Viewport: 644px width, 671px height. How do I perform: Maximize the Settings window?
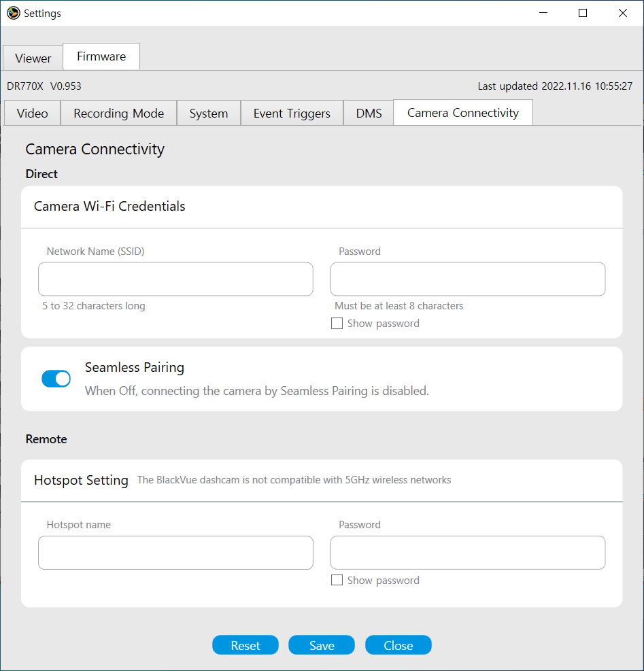583,13
